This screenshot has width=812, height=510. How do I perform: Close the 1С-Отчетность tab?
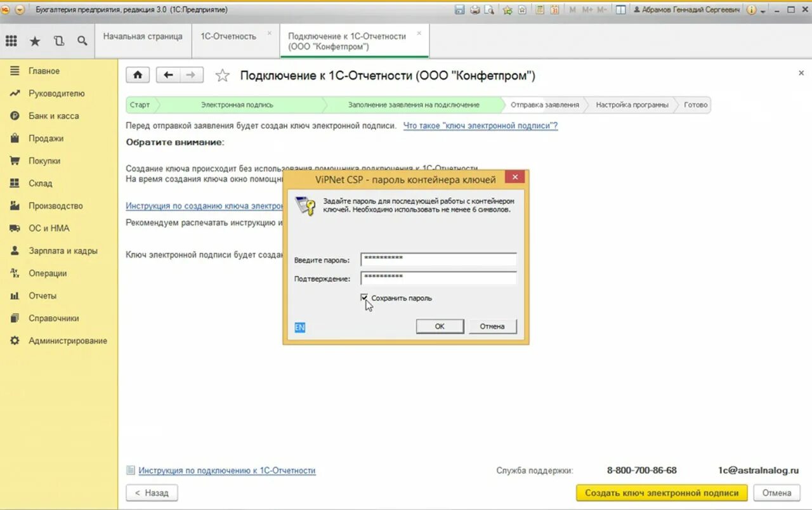[270, 33]
